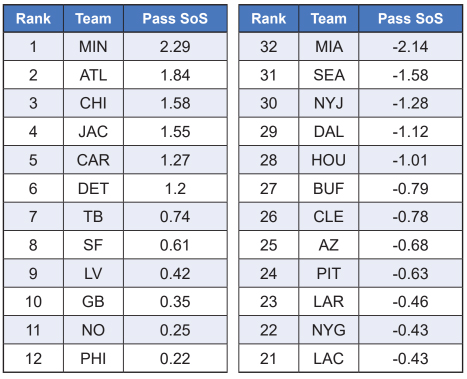The height and width of the screenshot is (379, 467).
Task: Click the JAC team cell
Action: [93, 132]
